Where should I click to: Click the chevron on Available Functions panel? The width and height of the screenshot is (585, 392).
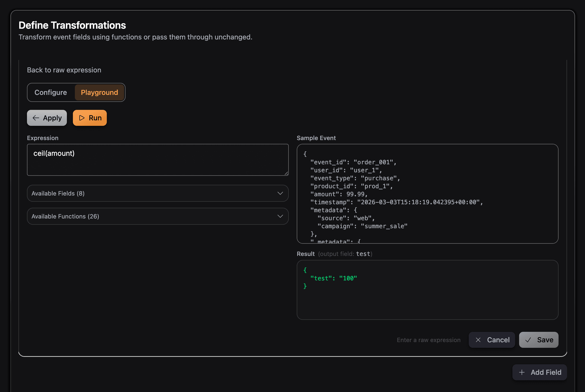click(x=280, y=216)
